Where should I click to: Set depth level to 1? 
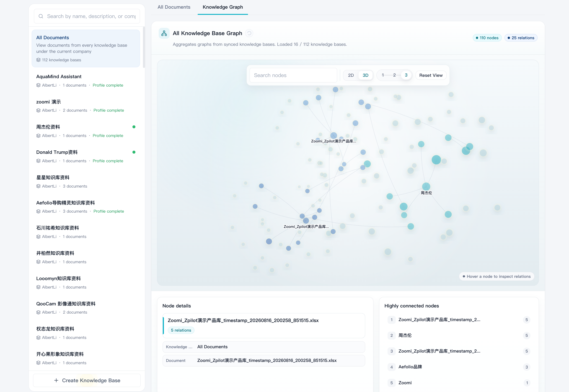[383, 75]
